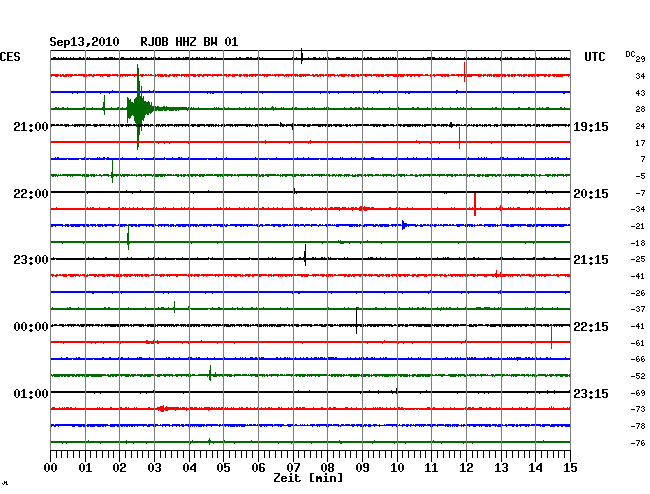Select the "01:00" local time label
This screenshot has height=494, width=650.
(31, 393)
